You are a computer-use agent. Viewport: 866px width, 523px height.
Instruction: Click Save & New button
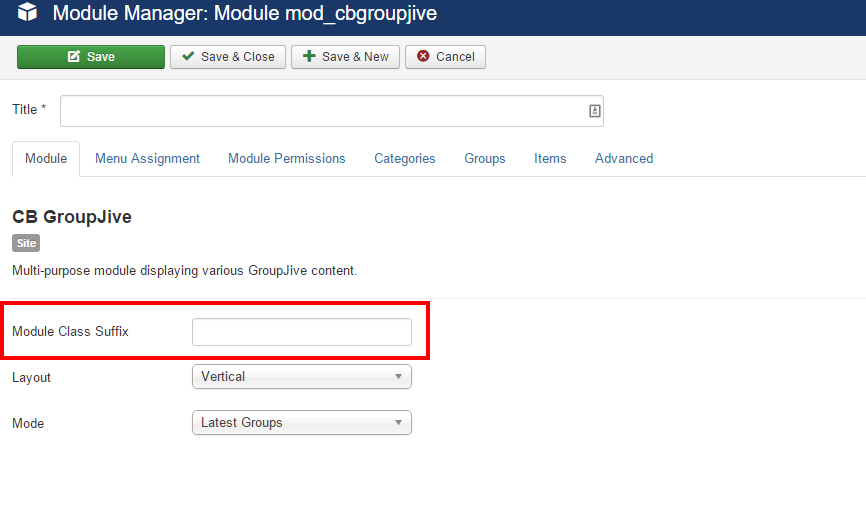tap(345, 57)
